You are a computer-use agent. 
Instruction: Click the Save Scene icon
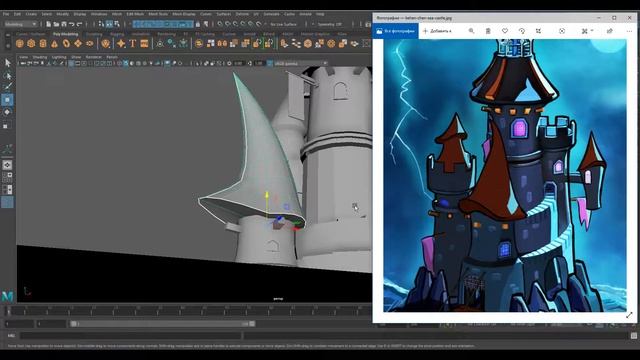pos(64,24)
